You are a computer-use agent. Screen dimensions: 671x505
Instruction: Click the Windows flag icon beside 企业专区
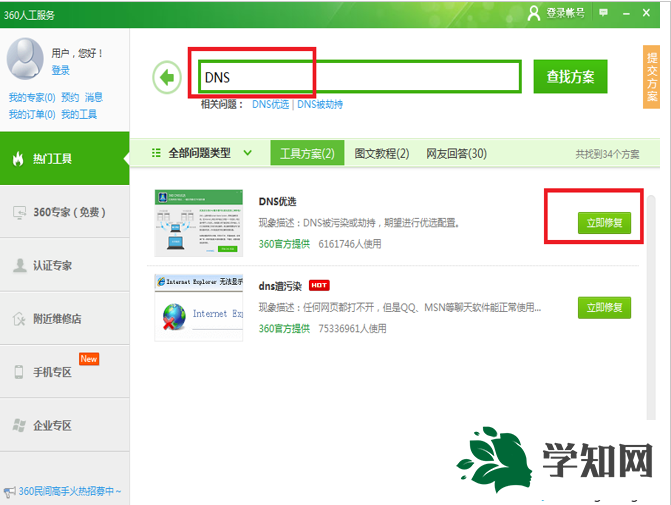coord(19,425)
